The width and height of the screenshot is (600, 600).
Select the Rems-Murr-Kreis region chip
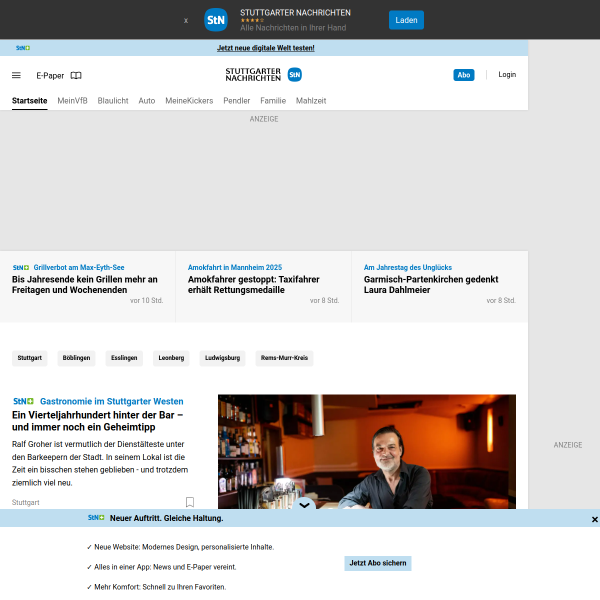284,358
